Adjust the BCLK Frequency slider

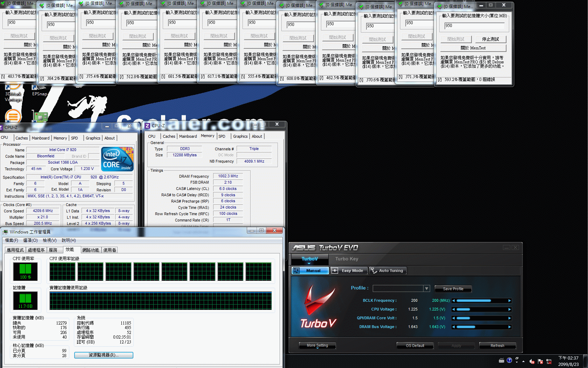(482, 301)
